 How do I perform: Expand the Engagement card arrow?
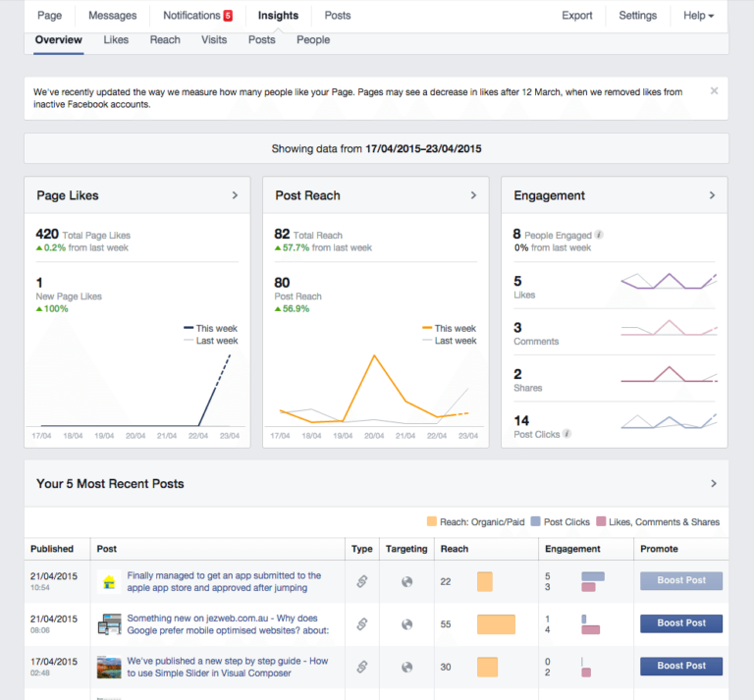click(x=712, y=195)
